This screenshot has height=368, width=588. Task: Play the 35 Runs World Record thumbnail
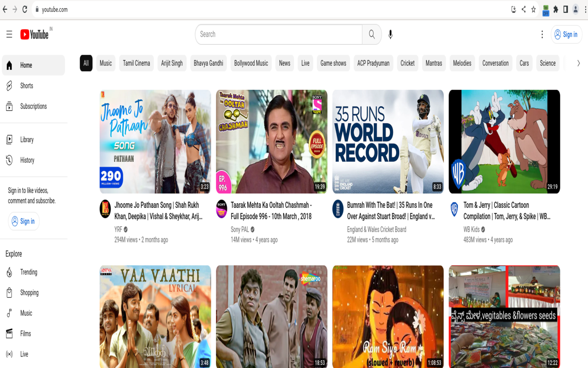(x=388, y=142)
